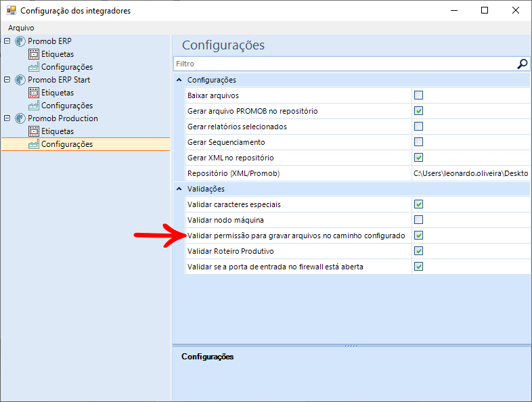The width and height of the screenshot is (532, 402).
Task: Click Etiquetas icon under Promob ERP
Action: [34, 54]
